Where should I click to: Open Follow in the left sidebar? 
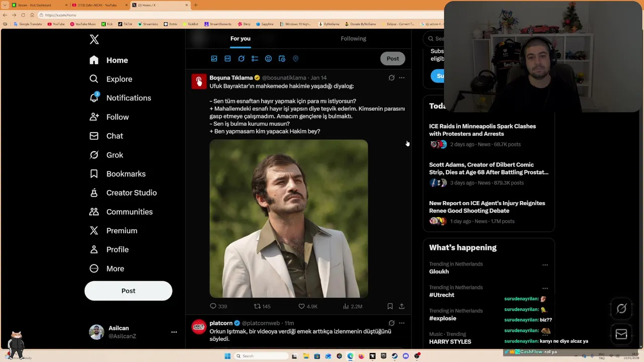tap(109, 117)
